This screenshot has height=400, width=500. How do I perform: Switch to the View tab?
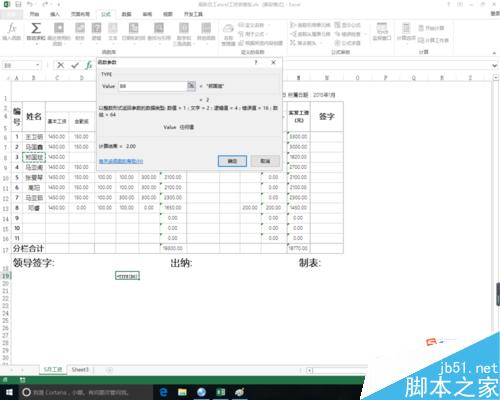coord(168,14)
